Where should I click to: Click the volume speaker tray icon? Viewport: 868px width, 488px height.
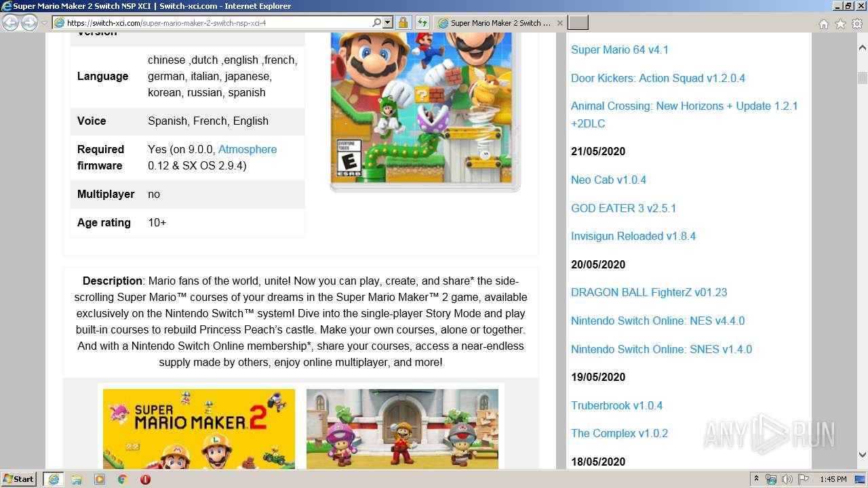pos(787,479)
